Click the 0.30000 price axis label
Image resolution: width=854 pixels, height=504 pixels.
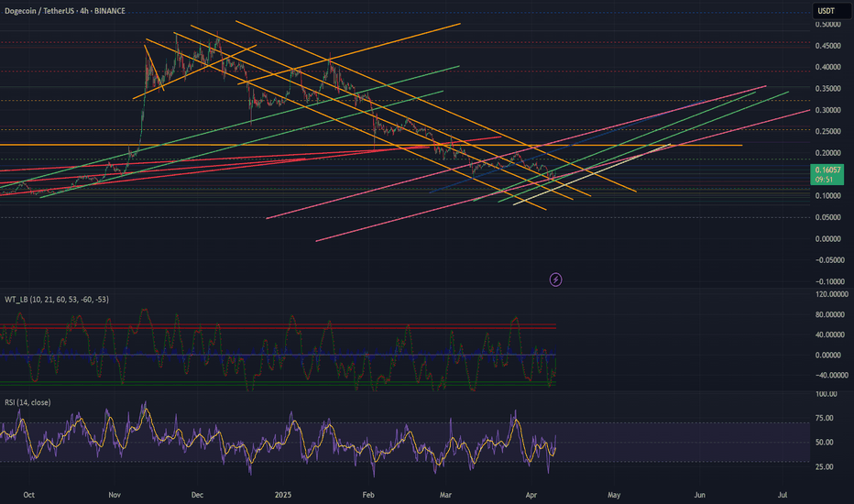[827, 110]
